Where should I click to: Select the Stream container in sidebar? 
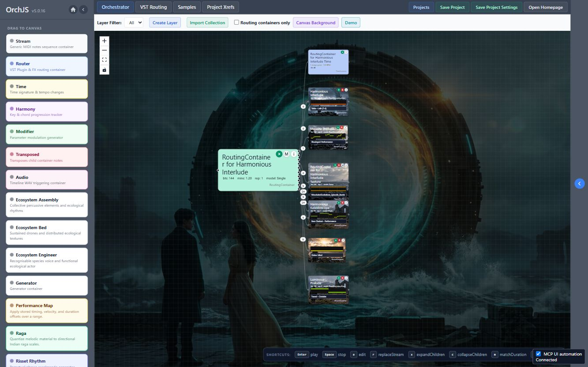(47, 44)
